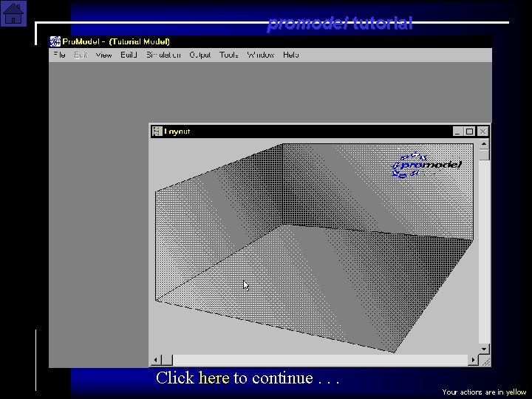Open the Tools menu
Viewport: 532px width, 399px height.
[x=228, y=55]
